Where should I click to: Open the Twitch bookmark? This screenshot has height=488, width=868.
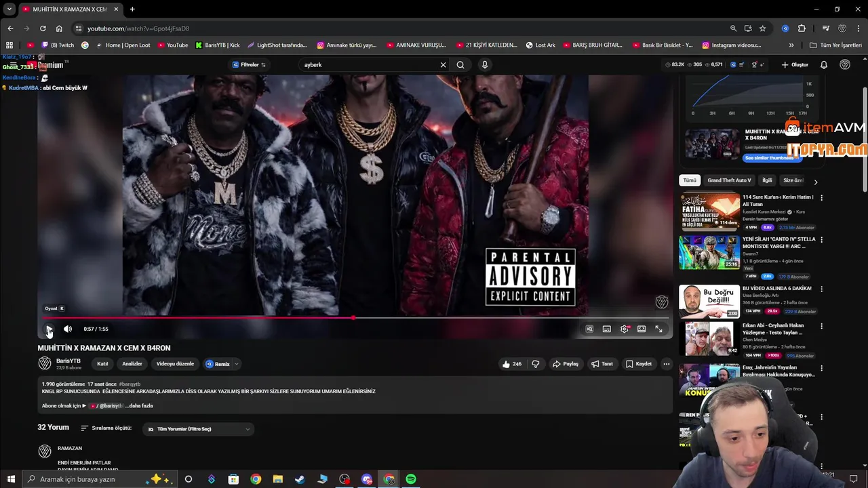click(x=57, y=45)
